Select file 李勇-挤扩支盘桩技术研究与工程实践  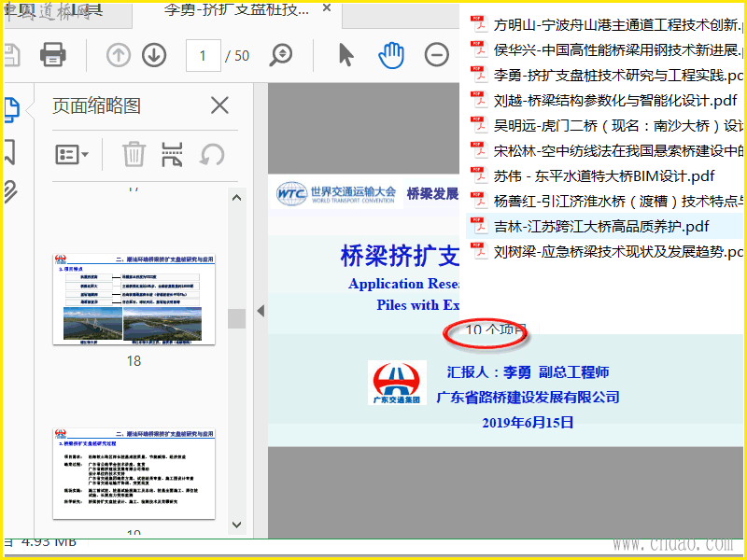(x=618, y=76)
